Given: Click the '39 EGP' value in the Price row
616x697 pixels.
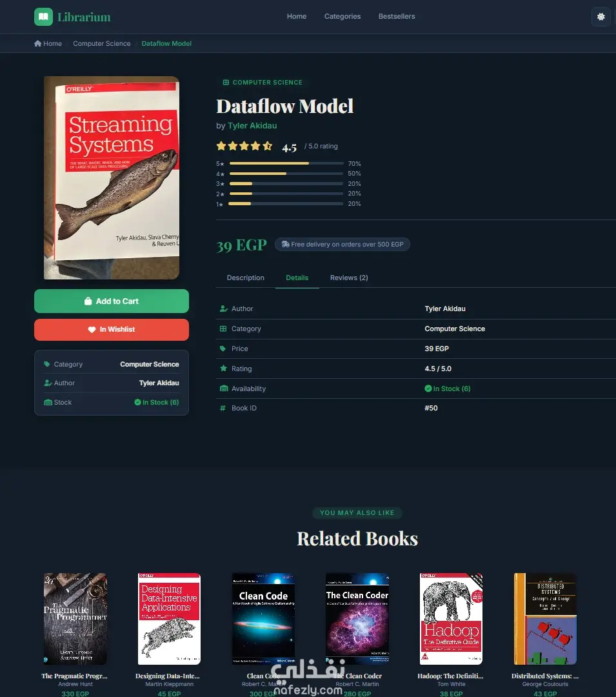Looking at the screenshot, I should (x=437, y=349).
